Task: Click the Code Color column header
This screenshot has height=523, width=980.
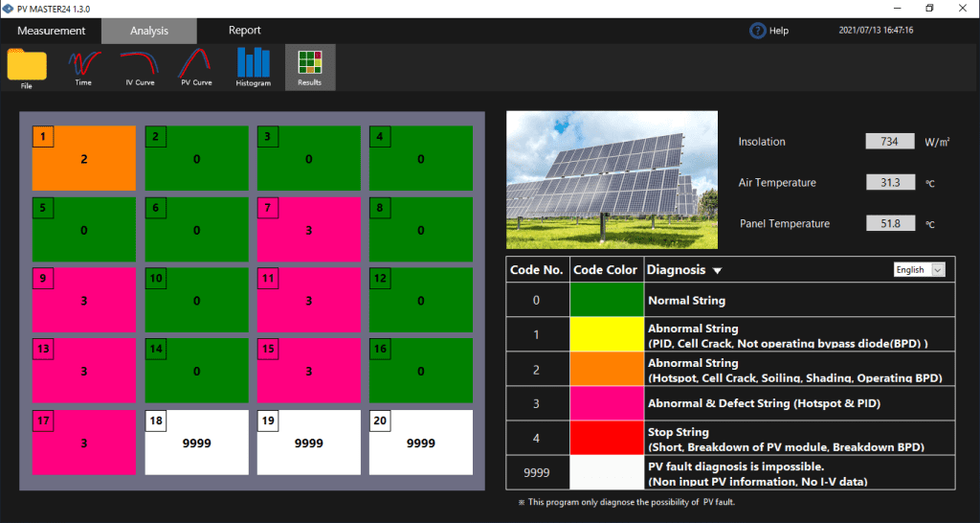Action: tap(605, 269)
